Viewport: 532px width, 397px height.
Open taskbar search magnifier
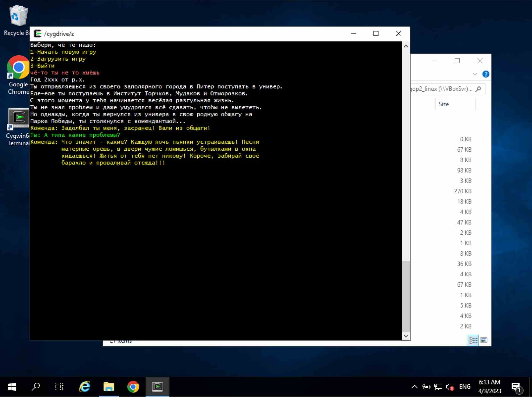pos(36,387)
